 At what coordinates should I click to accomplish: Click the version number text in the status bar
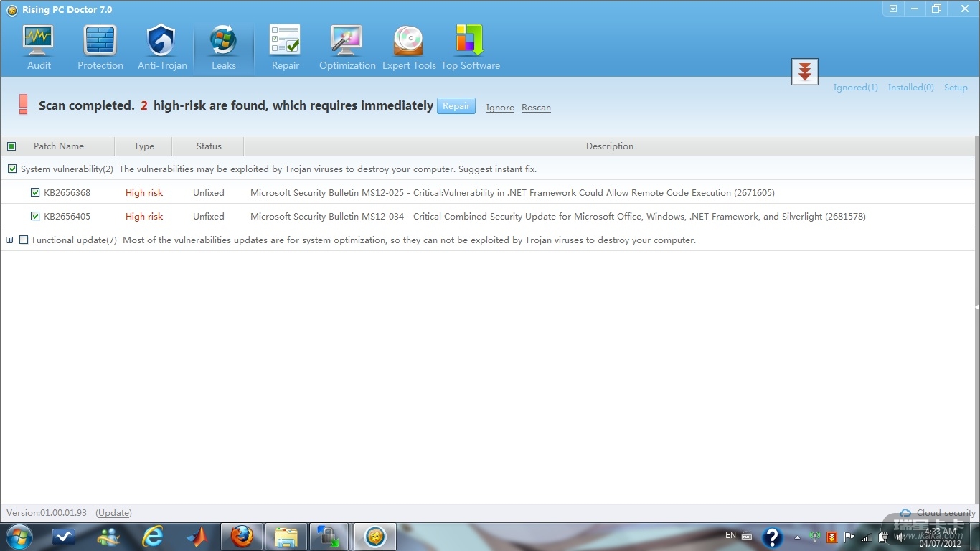[47, 513]
